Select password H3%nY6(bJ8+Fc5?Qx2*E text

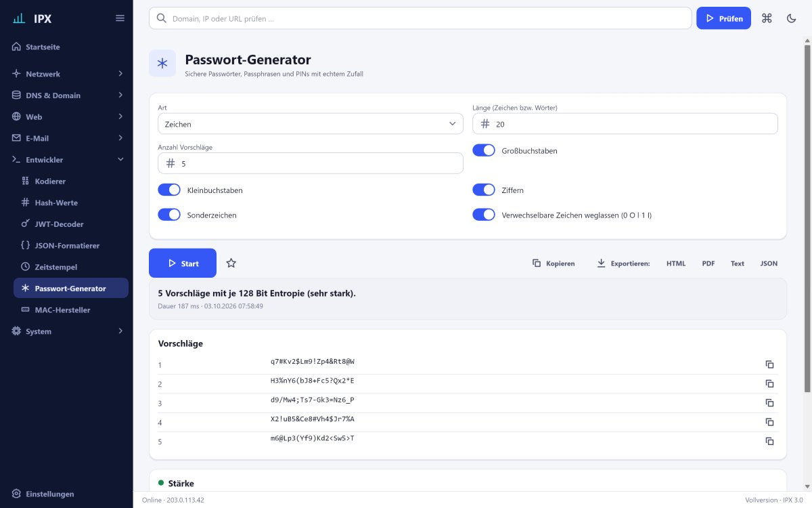[x=313, y=381]
